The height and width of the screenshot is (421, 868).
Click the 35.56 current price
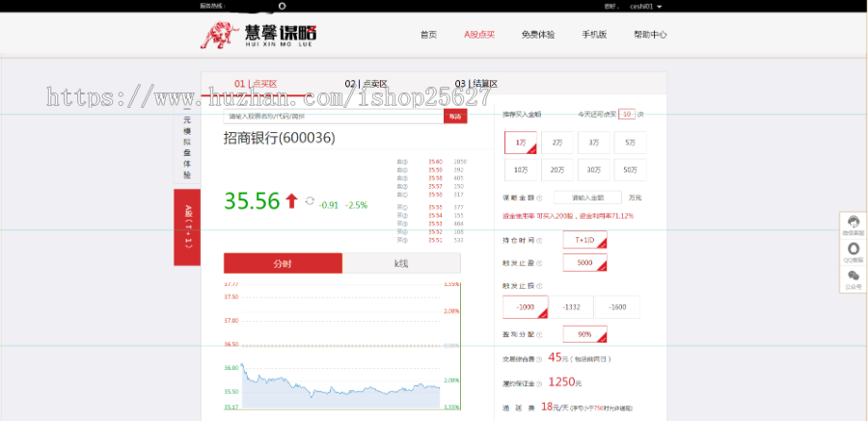pos(252,200)
